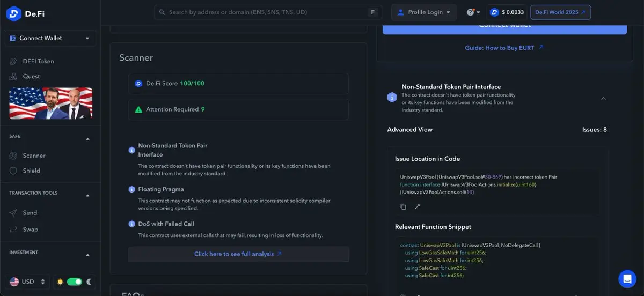644x296 pixels.
Task: Click the Shield icon in sidebar
Action: tap(13, 171)
